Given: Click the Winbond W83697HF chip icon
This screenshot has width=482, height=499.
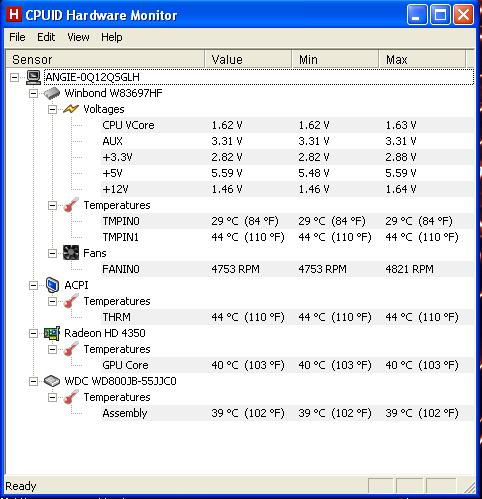Looking at the screenshot, I should pyautogui.click(x=52, y=93).
